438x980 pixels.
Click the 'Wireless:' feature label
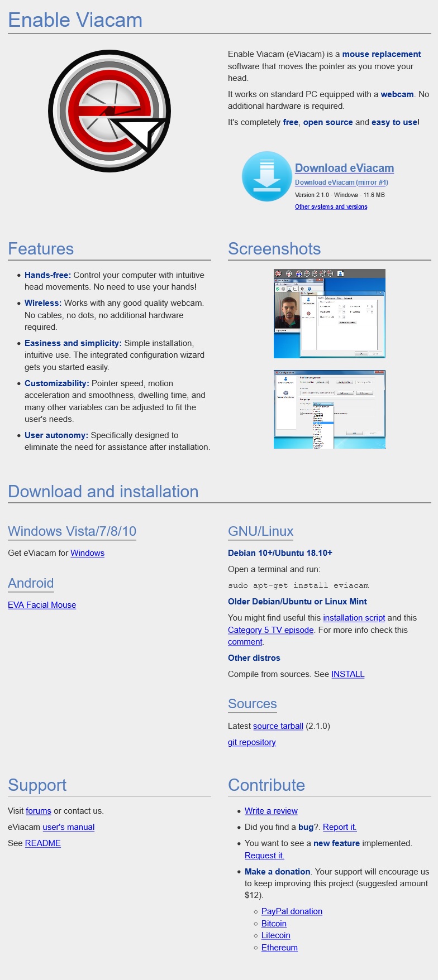[43, 303]
